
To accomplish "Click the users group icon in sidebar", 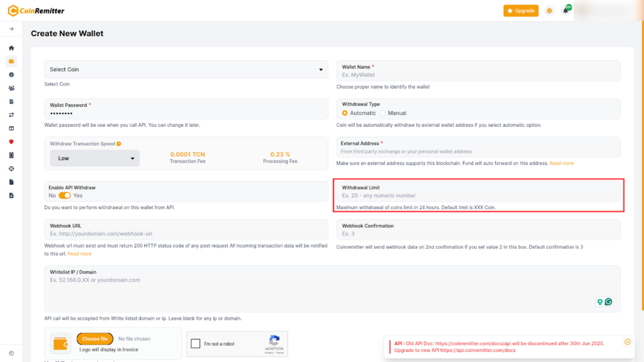I will coord(11,88).
